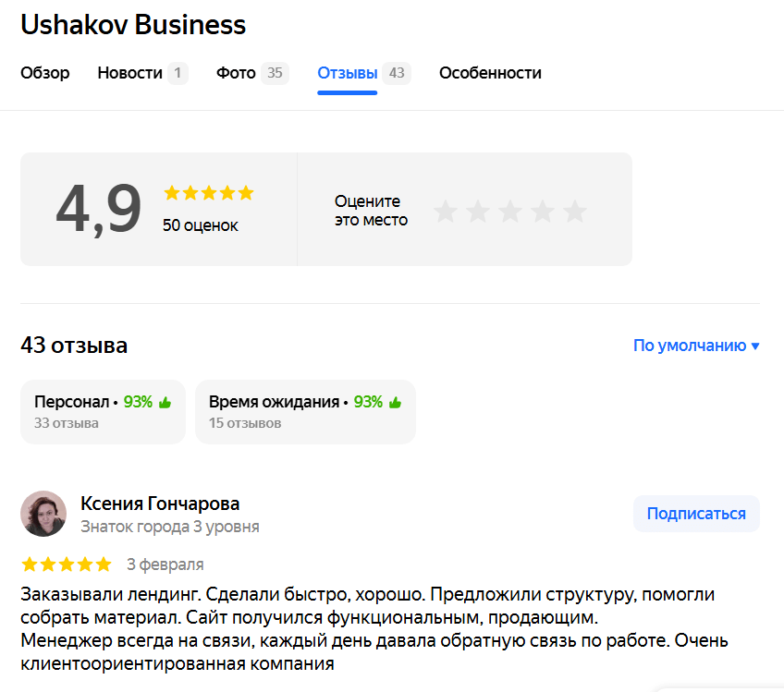Image resolution: width=784 pixels, height=692 pixels.
Task: Open the Особенности tab
Action: coord(490,73)
